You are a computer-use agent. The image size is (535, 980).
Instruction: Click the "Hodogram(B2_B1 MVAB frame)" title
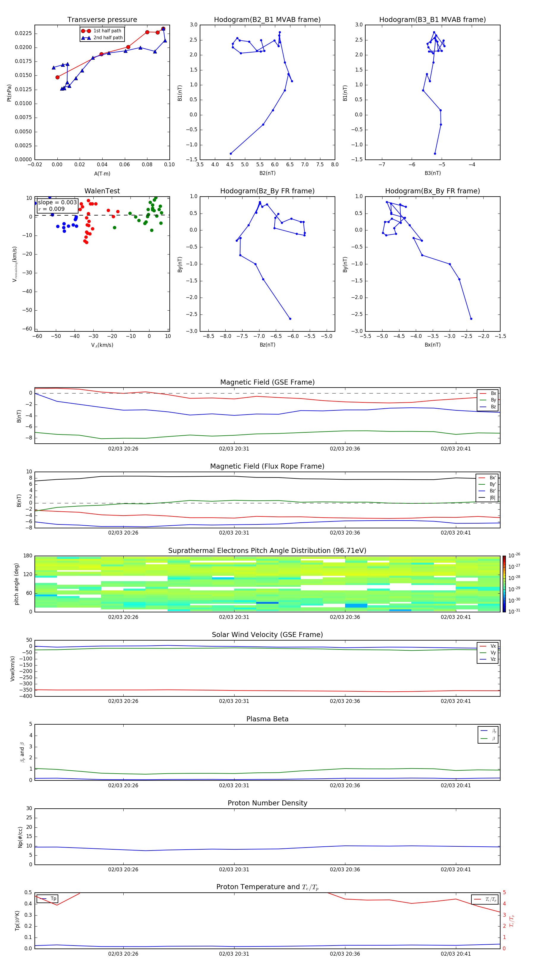(267, 19)
